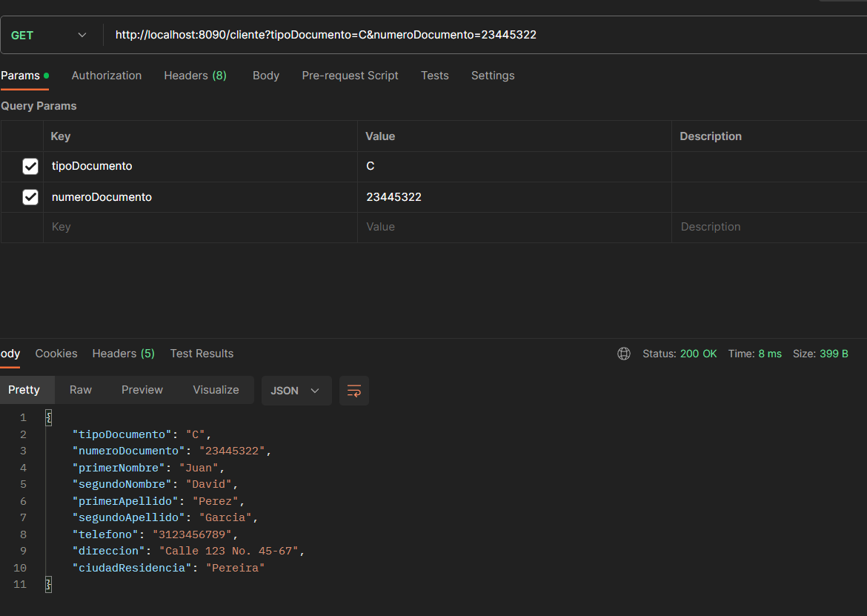
Task: Open the Visualize response view
Action: [216, 389]
